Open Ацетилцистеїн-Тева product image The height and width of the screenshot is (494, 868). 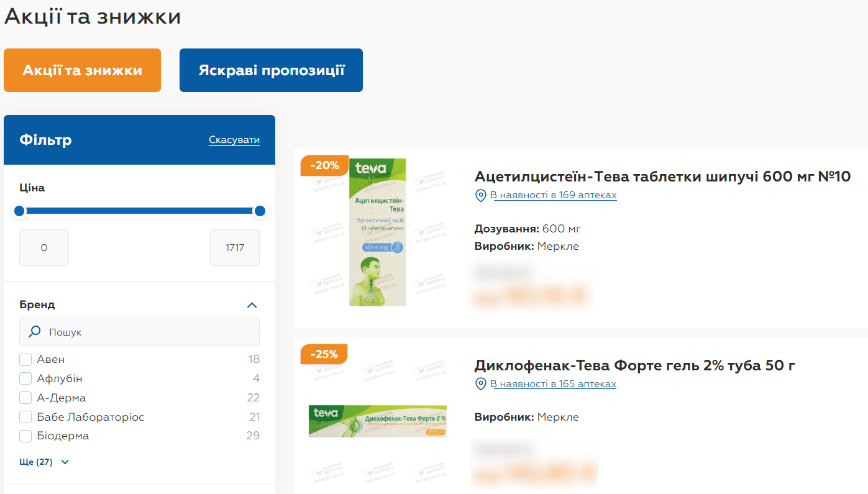point(377,232)
